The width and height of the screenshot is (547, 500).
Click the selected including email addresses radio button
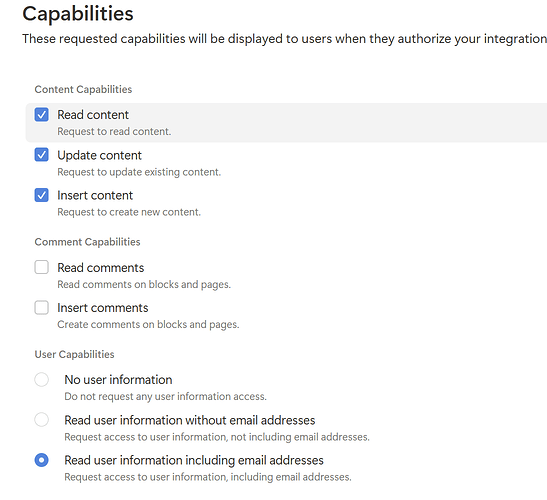(x=42, y=460)
